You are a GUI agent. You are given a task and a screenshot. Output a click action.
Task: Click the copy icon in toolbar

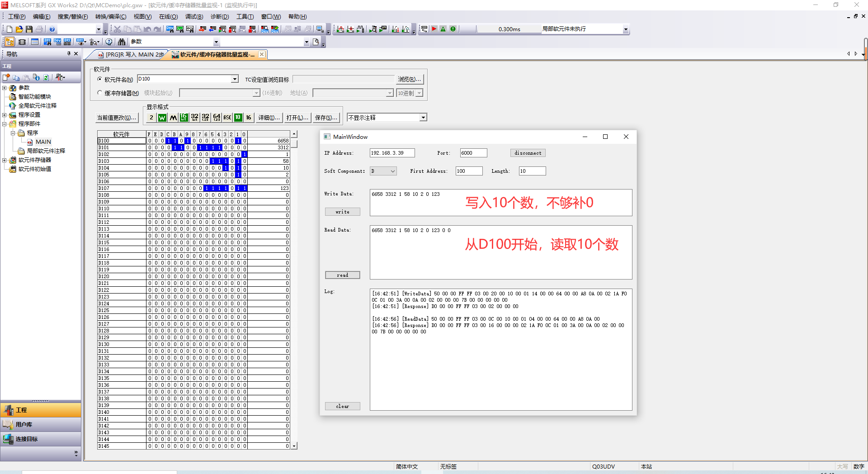point(127,29)
